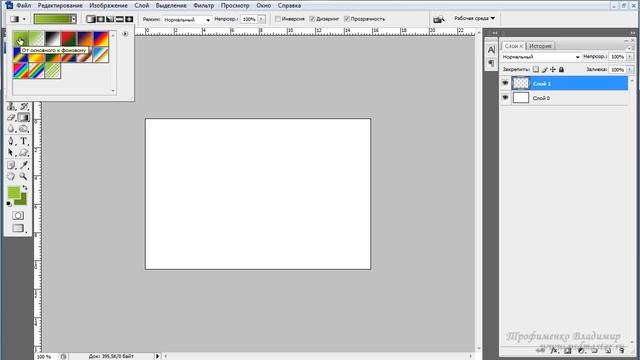Open gradient picker flyout menu
640x360 pixels.
[x=125, y=34]
